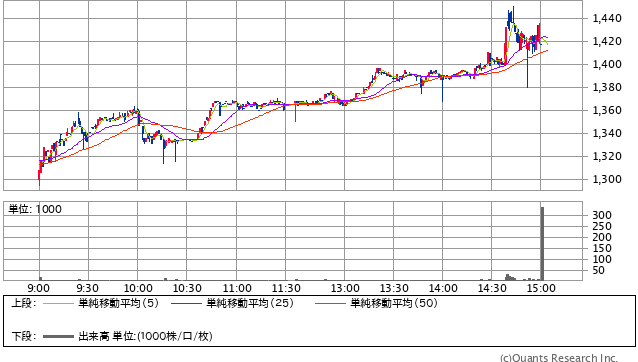The width and height of the screenshot is (638, 362).
Task: Click the 14:30 time axis label
Action: coord(492,288)
